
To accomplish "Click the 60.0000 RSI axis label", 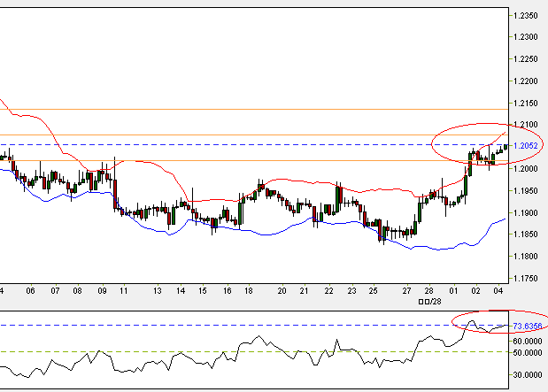I will click(x=528, y=341).
